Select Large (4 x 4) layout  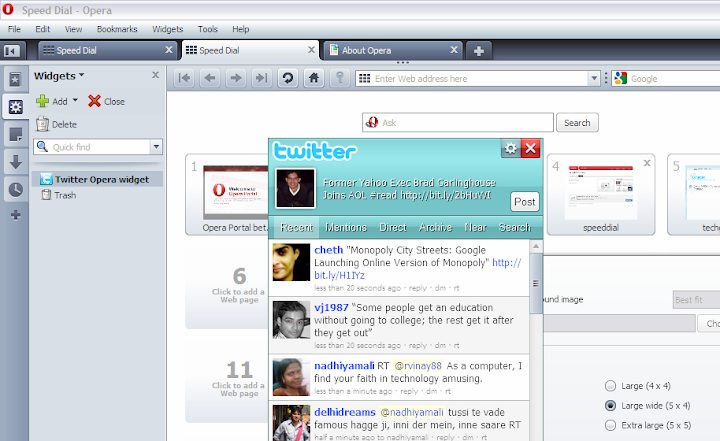[610, 386]
